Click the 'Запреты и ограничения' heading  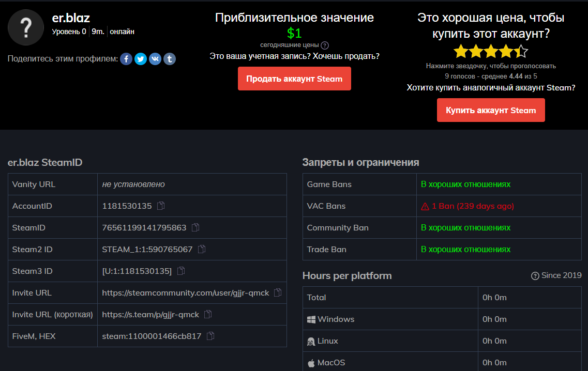pyautogui.click(x=361, y=162)
